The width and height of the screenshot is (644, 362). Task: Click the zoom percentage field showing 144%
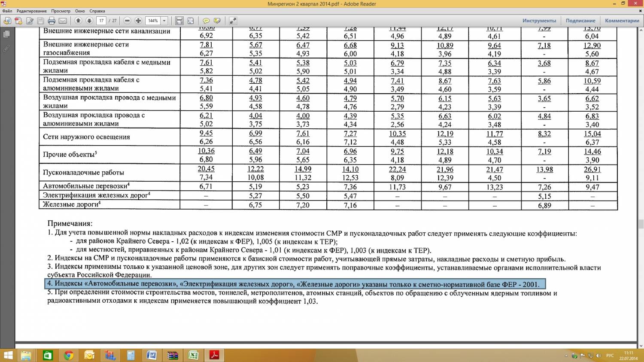(x=153, y=21)
